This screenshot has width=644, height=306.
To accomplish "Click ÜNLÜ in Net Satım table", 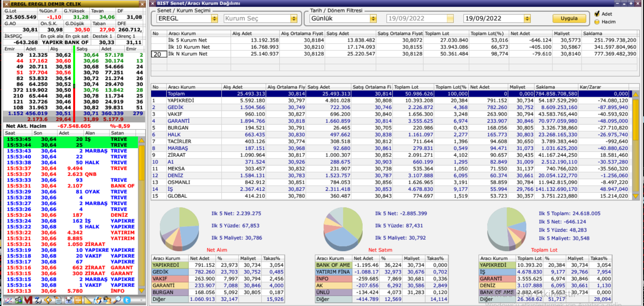I will [x=333, y=292].
